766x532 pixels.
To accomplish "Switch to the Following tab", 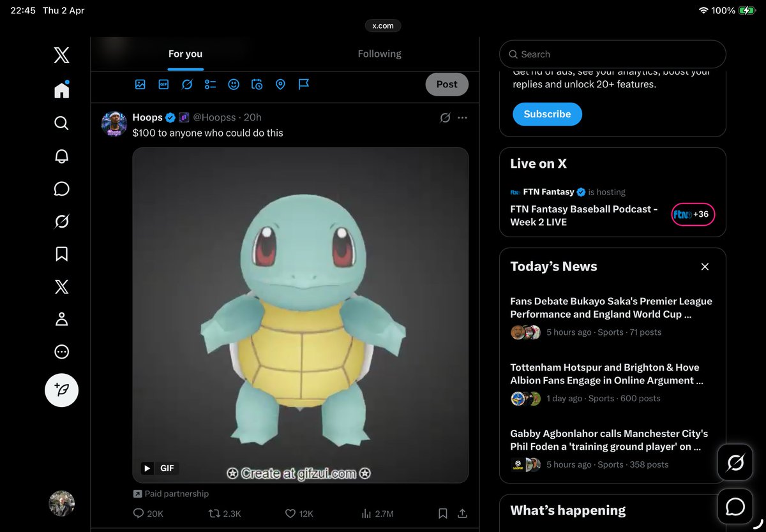I will (379, 54).
